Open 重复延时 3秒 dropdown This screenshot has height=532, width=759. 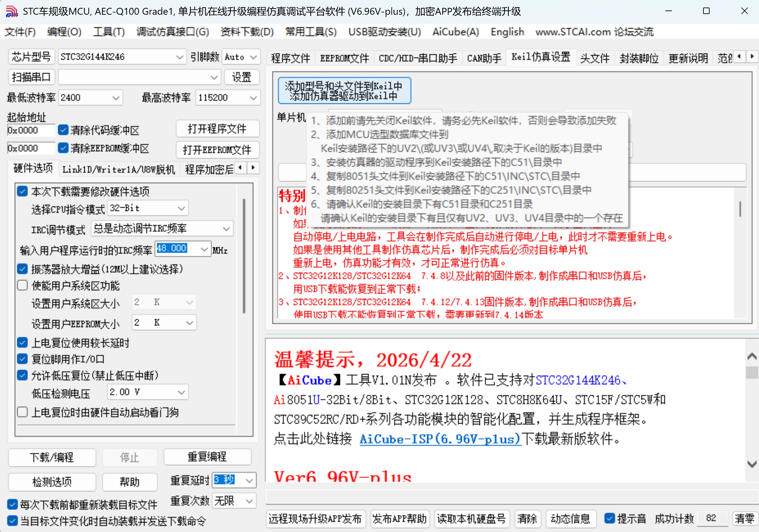click(x=234, y=480)
